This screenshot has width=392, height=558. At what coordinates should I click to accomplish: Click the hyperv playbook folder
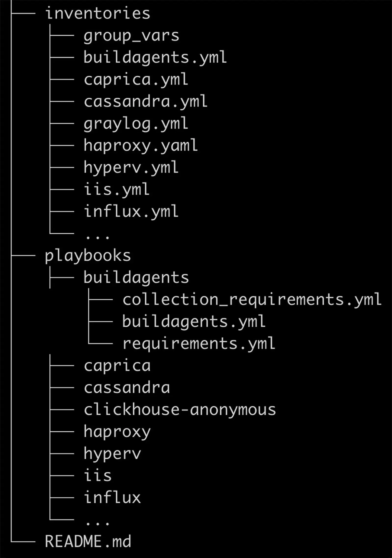[112, 454]
